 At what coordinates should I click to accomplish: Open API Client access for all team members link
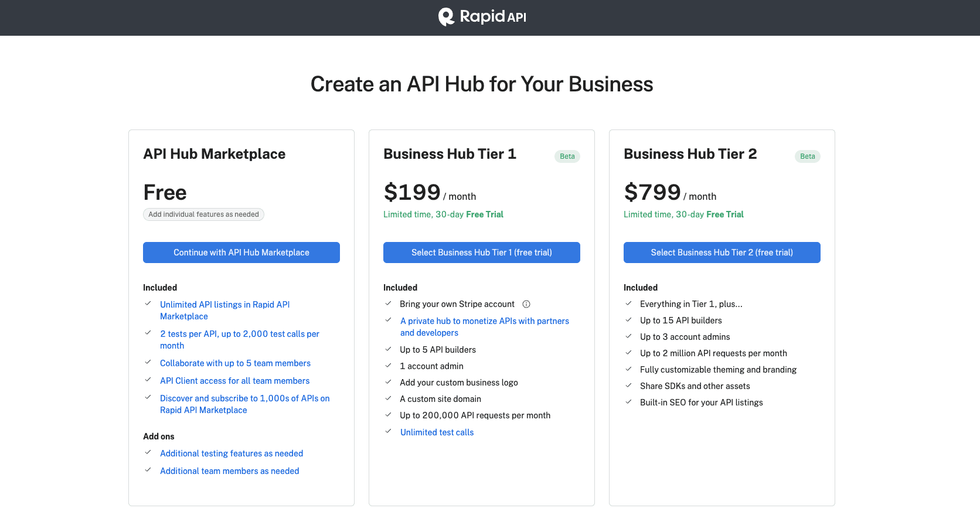pyautogui.click(x=234, y=381)
